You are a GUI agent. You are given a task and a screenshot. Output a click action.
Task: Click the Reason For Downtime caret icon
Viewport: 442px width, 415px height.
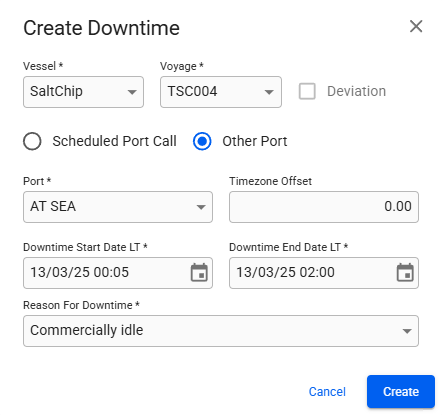pyautogui.click(x=407, y=331)
